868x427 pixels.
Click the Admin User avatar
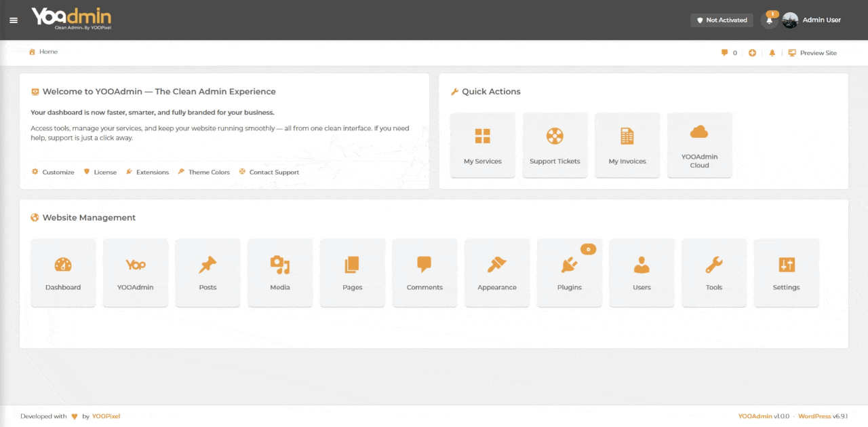(x=790, y=20)
